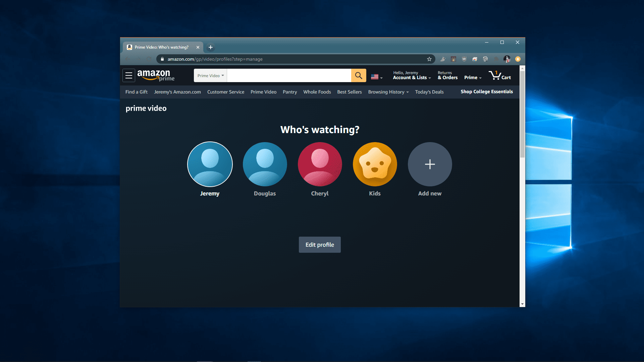
Task: Click the scrollbar down arrow
Action: (522, 304)
